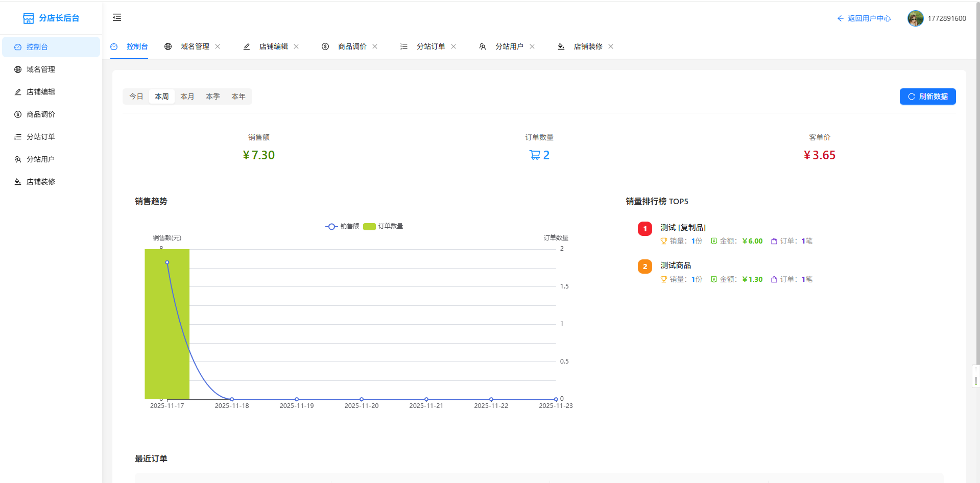Open the 1772891600 account menu
This screenshot has width=980, height=483.
[x=946, y=18]
